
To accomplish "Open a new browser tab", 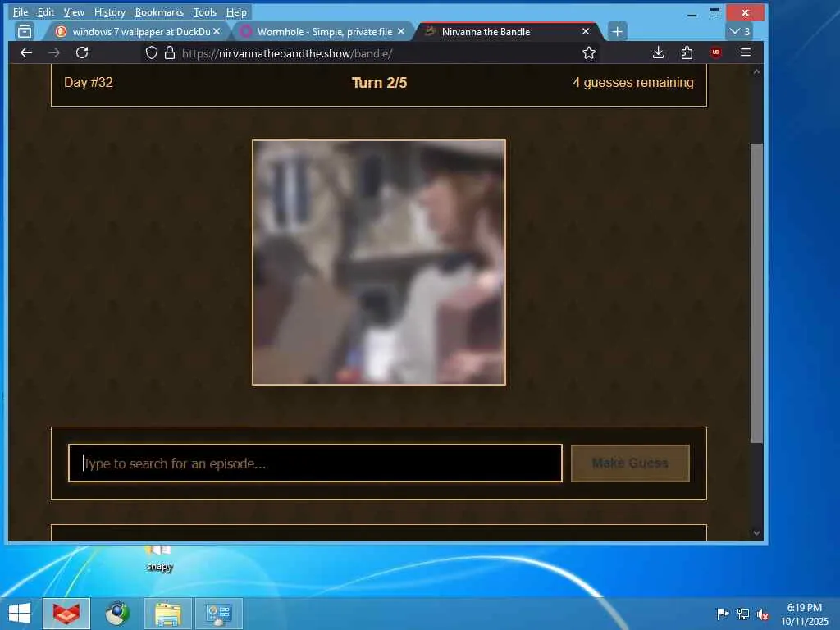I will [x=617, y=32].
